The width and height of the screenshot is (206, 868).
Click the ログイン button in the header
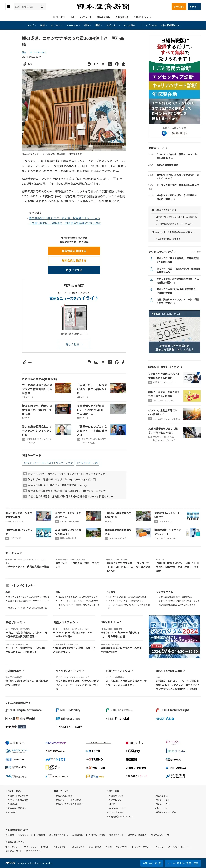pos(194,6)
